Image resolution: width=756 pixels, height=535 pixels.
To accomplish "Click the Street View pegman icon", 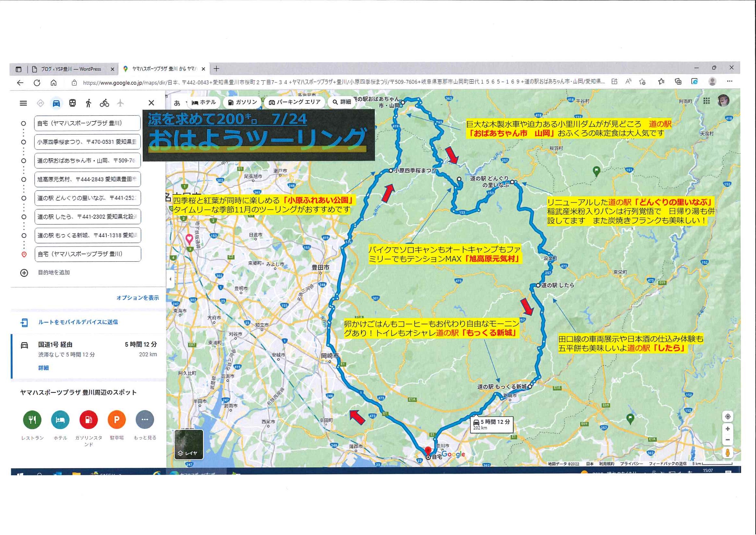I will (x=728, y=453).
